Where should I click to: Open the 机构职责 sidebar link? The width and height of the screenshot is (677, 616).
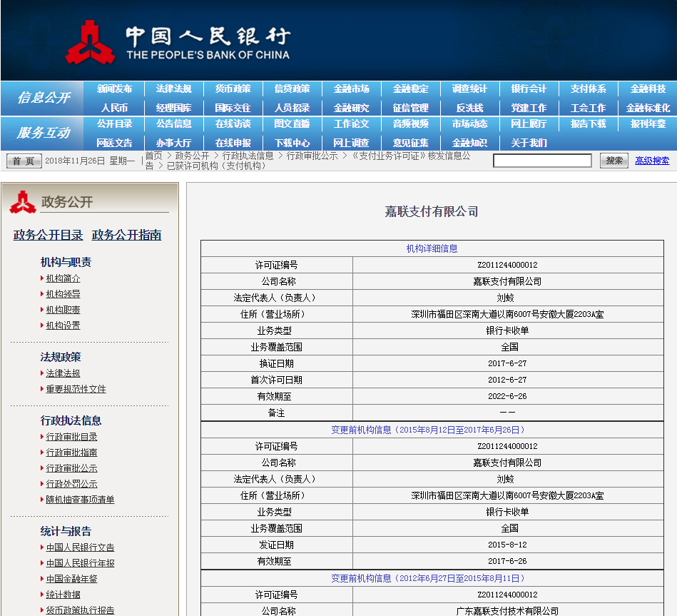pyautogui.click(x=63, y=310)
